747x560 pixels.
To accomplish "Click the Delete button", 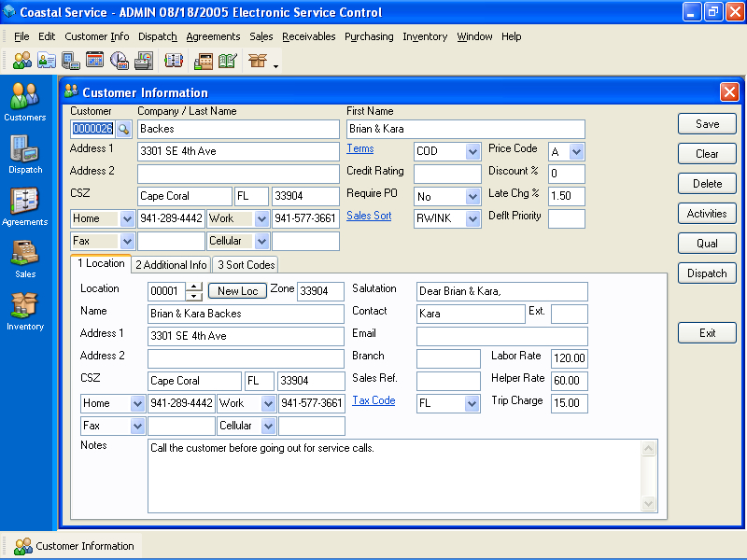I will pos(707,184).
